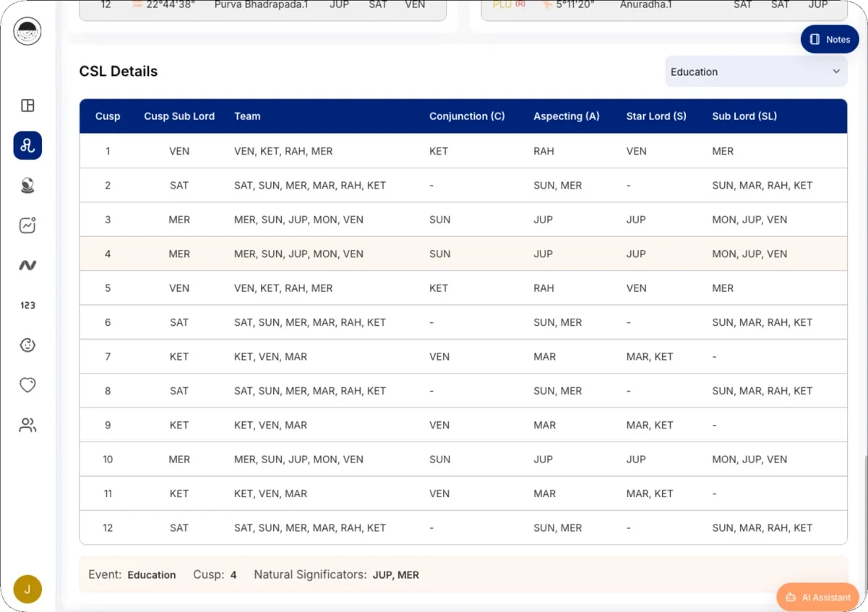Open the heart sidebar icon
The image size is (868, 612).
(27, 385)
